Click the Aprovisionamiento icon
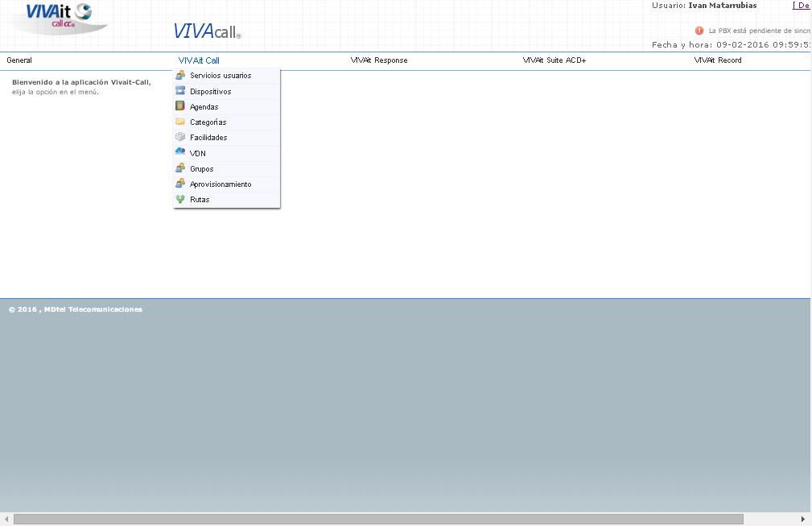 coord(180,184)
